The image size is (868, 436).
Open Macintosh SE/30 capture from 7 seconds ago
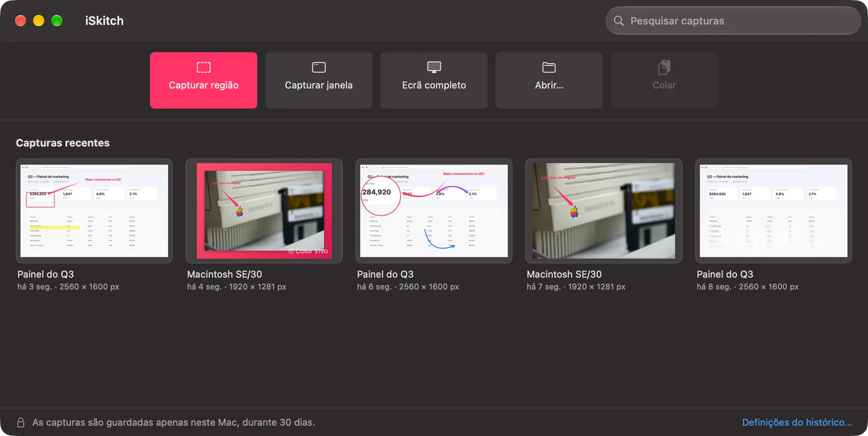[x=604, y=211]
